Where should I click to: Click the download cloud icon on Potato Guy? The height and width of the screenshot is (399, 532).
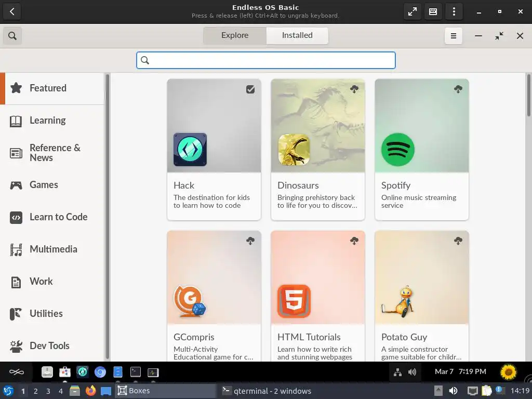[458, 241]
